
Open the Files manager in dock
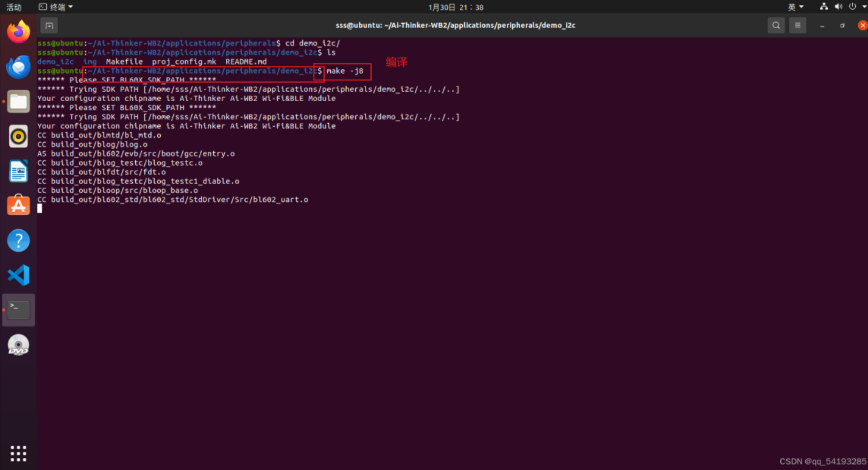pyautogui.click(x=18, y=101)
